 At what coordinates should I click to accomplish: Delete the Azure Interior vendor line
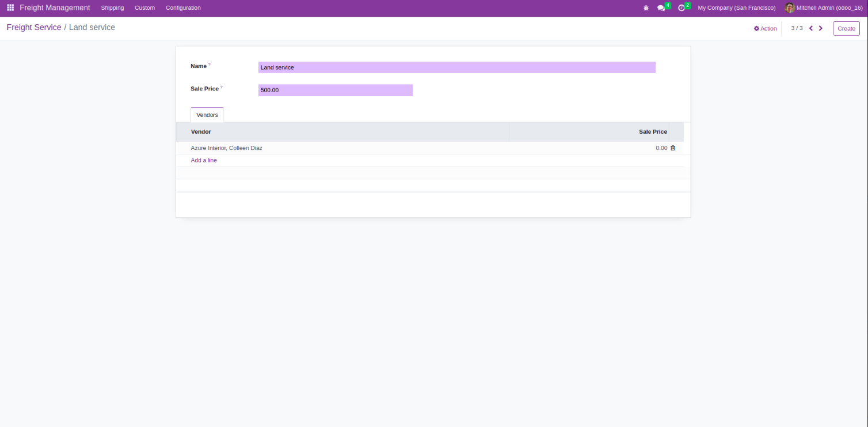click(x=673, y=148)
